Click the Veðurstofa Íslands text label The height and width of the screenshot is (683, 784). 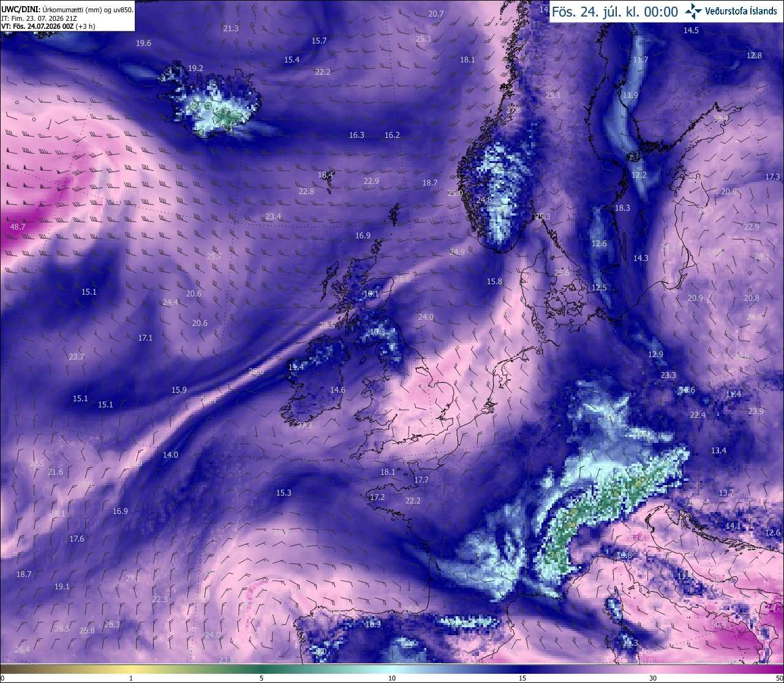741,11
